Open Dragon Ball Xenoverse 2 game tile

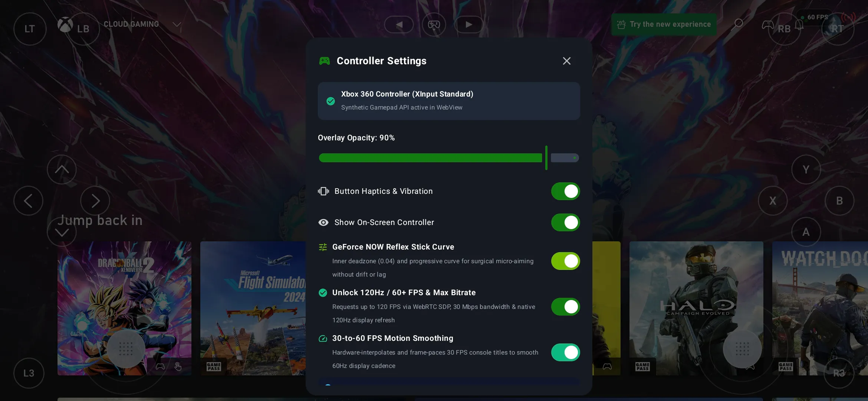(x=124, y=308)
